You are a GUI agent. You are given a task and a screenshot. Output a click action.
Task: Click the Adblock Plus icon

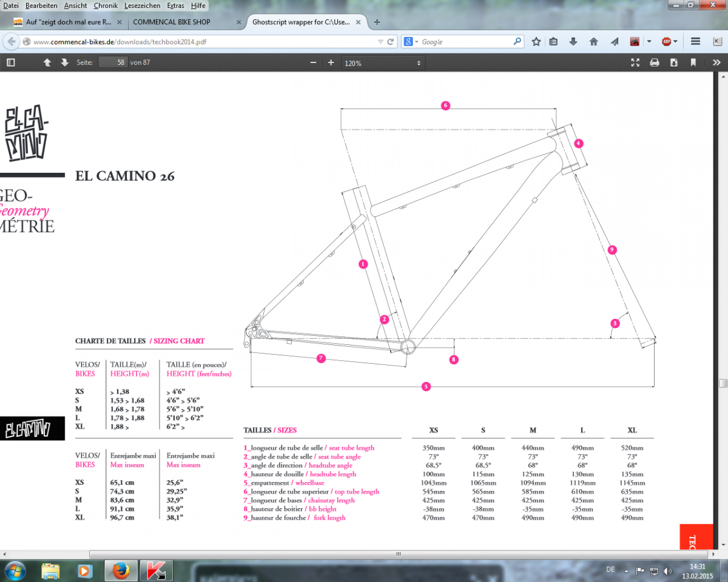coord(666,42)
